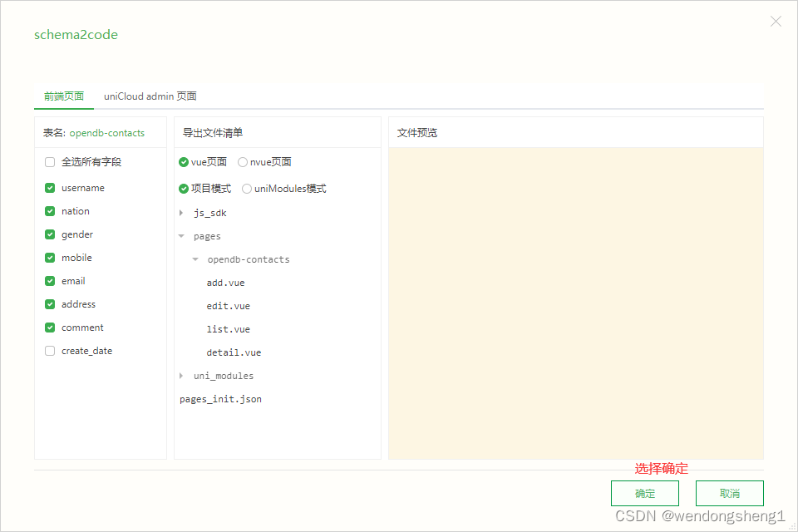Select pages_init.json in file list
This screenshot has width=798, height=532.
click(x=220, y=399)
